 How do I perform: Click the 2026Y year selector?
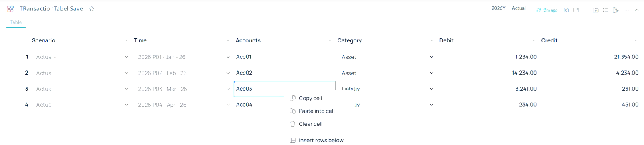(x=498, y=8)
